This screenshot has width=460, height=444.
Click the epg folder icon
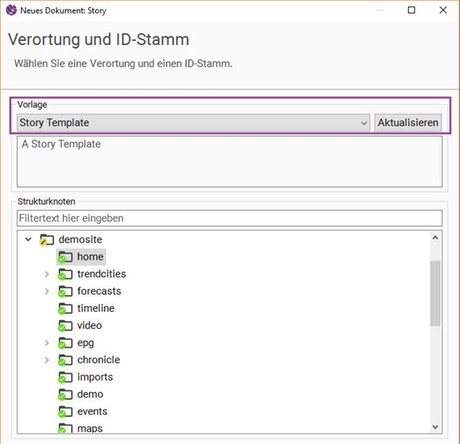point(65,343)
